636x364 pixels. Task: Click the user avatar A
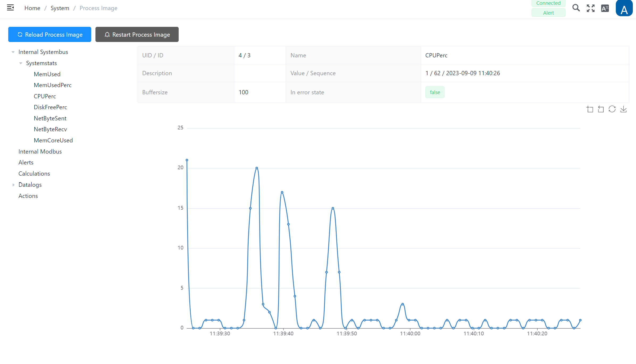[x=624, y=9]
